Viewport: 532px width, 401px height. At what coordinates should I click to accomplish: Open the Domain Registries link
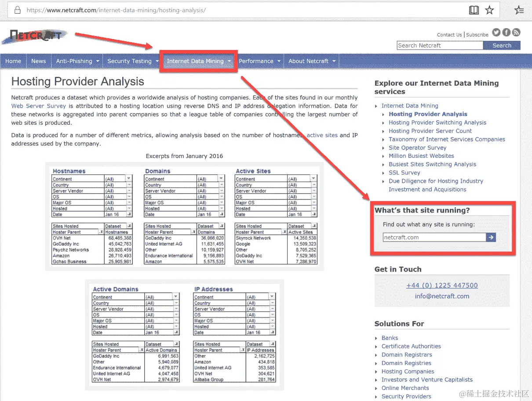coord(406,363)
